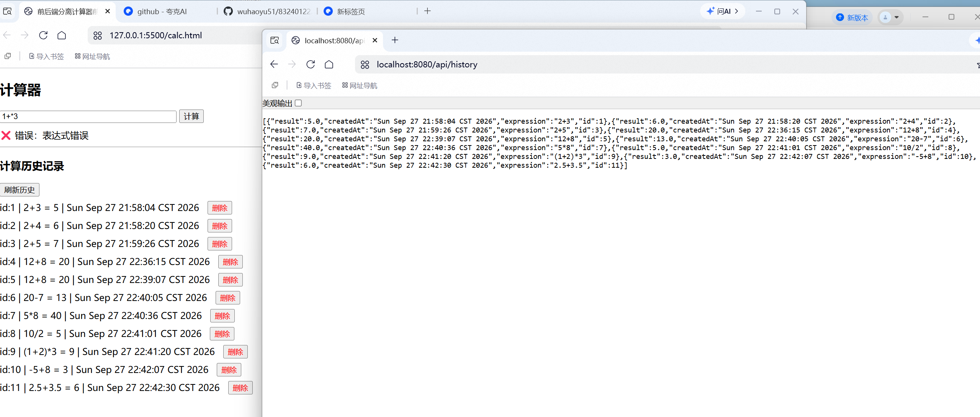Viewport: 980px width, 417px height.
Task: Select the 前后端分离计算器 tab
Action: pos(67,11)
